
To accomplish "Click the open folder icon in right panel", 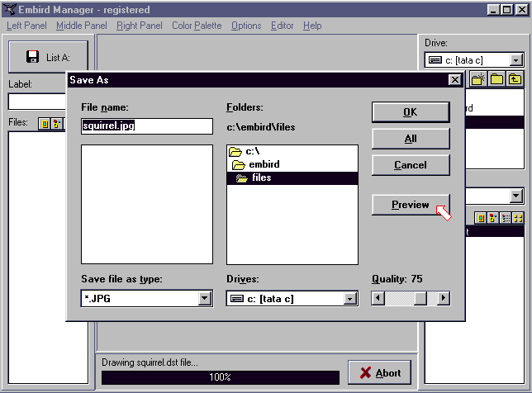I will (496, 79).
